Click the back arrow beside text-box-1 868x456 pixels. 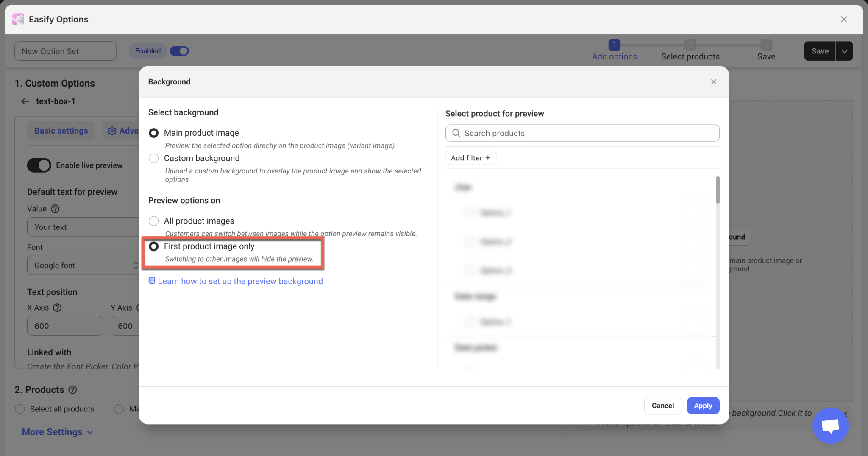click(x=25, y=101)
